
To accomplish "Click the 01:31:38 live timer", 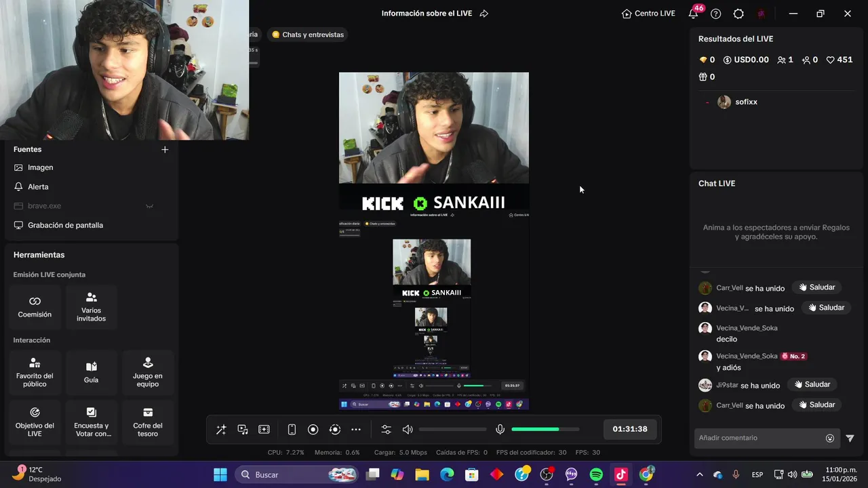I will pyautogui.click(x=630, y=429).
